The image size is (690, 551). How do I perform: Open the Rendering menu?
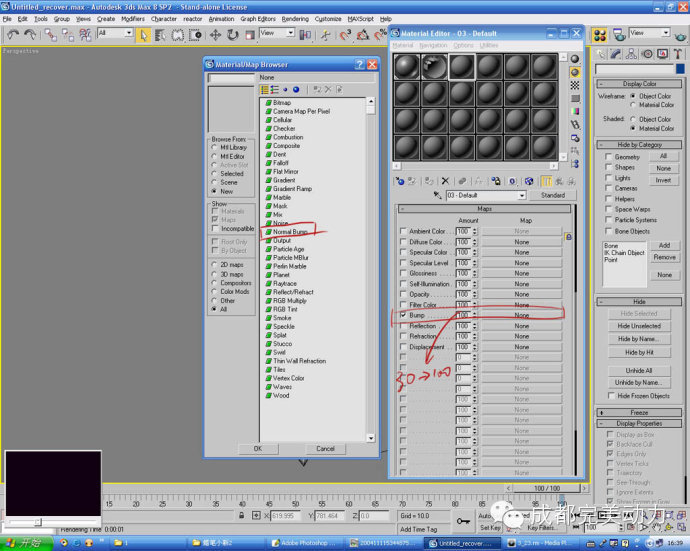click(295, 19)
